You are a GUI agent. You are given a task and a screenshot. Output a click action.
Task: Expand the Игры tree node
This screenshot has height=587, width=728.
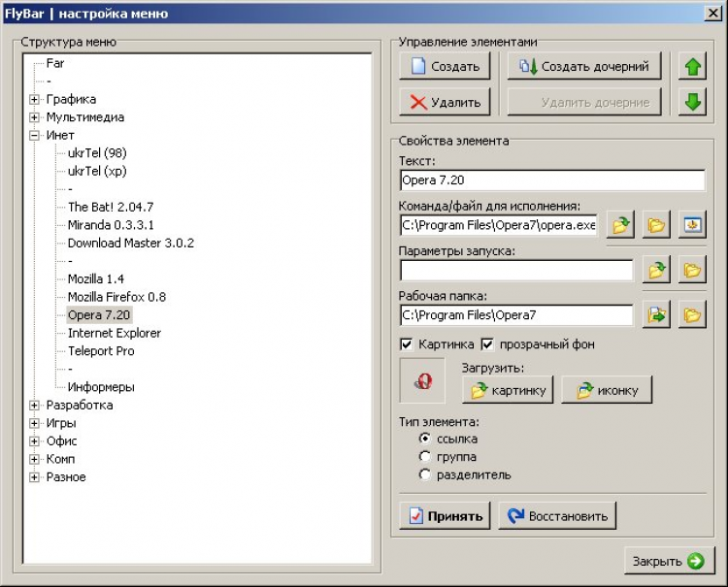[x=34, y=423]
